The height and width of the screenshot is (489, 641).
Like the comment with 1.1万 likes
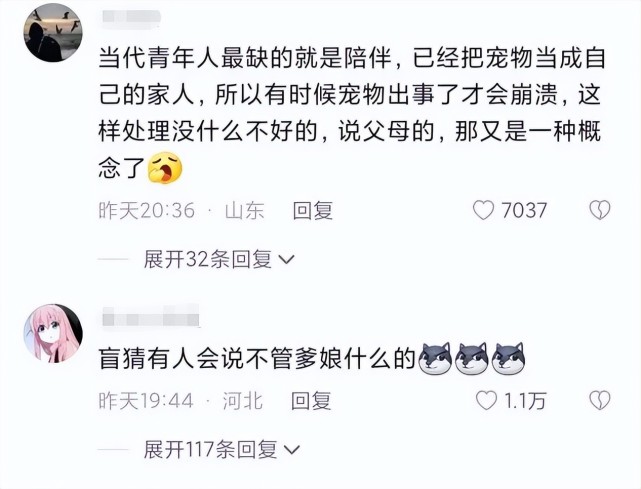pos(486,401)
